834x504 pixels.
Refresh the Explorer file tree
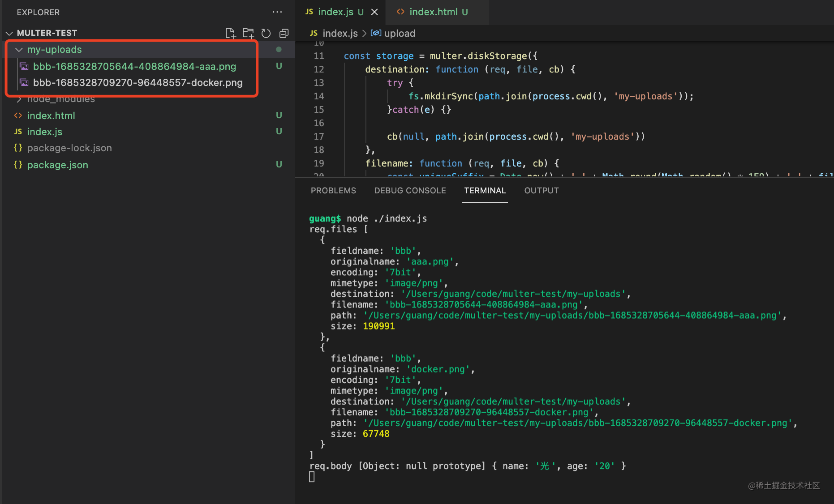(x=266, y=33)
